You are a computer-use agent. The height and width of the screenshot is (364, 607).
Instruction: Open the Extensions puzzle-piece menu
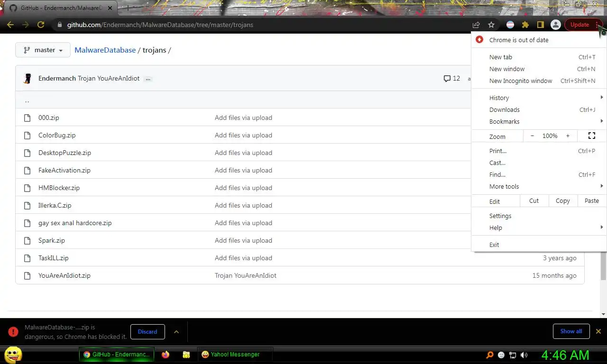pos(525,25)
